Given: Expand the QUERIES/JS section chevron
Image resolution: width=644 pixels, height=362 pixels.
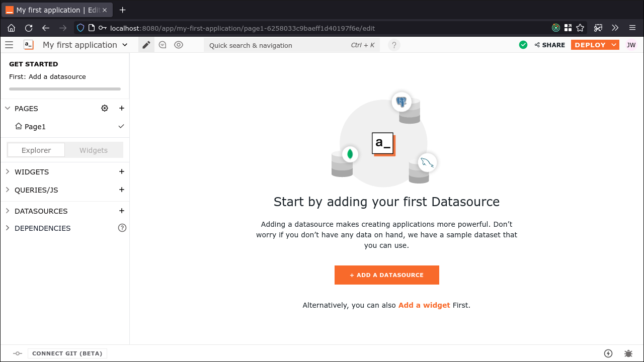Looking at the screenshot, I should [8, 190].
